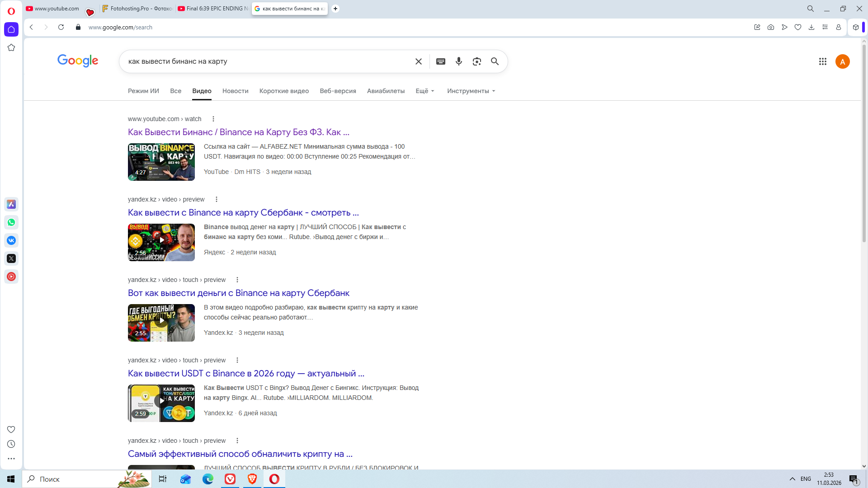
Task: Expand the Ещё dropdown filter
Action: pos(425,91)
